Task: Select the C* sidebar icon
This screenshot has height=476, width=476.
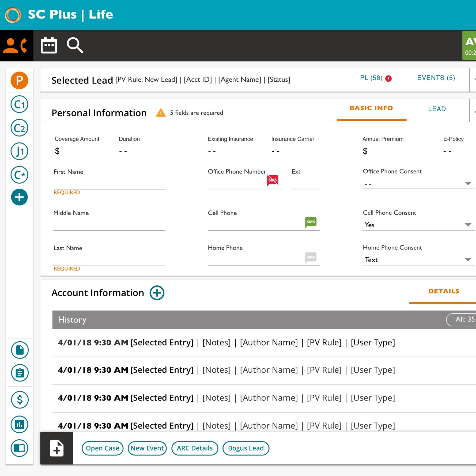Action: (19, 175)
